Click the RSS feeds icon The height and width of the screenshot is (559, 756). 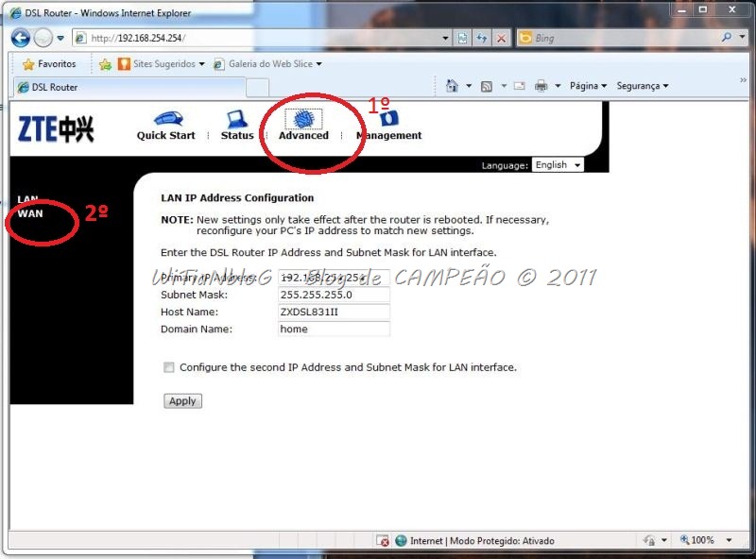(487, 86)
